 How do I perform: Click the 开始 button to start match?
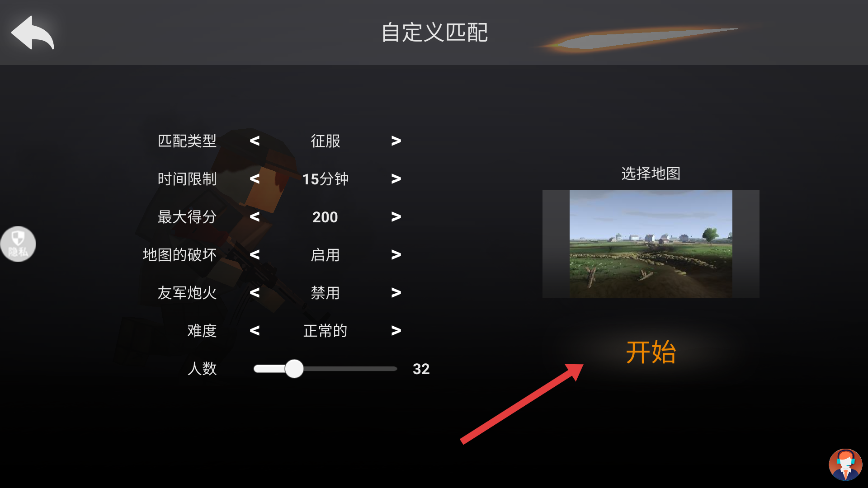(x=651, y=352)
